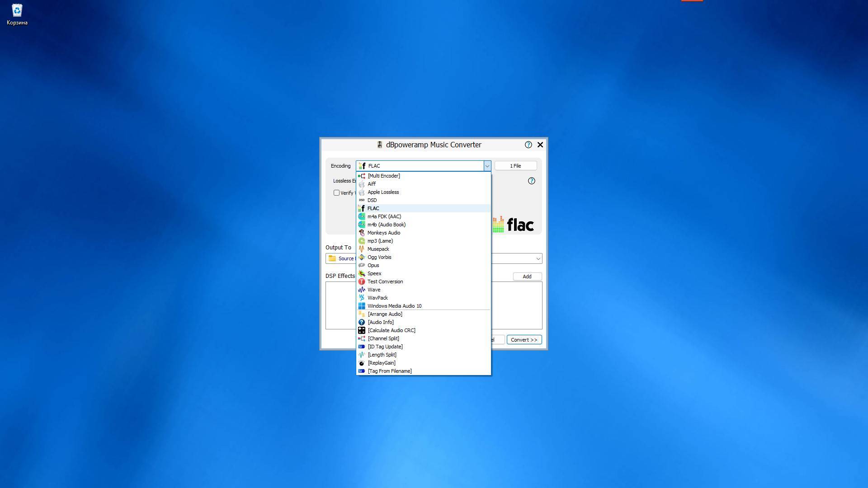868x488 pixels.
Task: Choose Test Conversion option
Action: (x=424, y=282)
